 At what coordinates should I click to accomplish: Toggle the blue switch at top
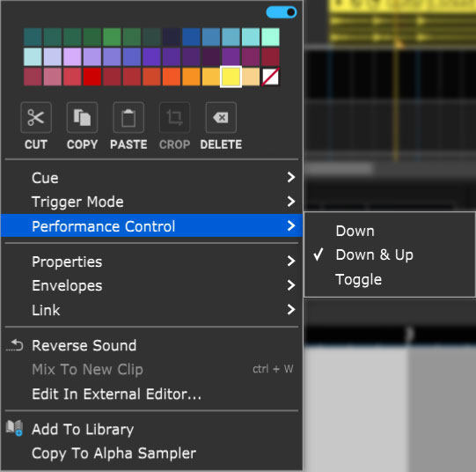click(281, 12)
